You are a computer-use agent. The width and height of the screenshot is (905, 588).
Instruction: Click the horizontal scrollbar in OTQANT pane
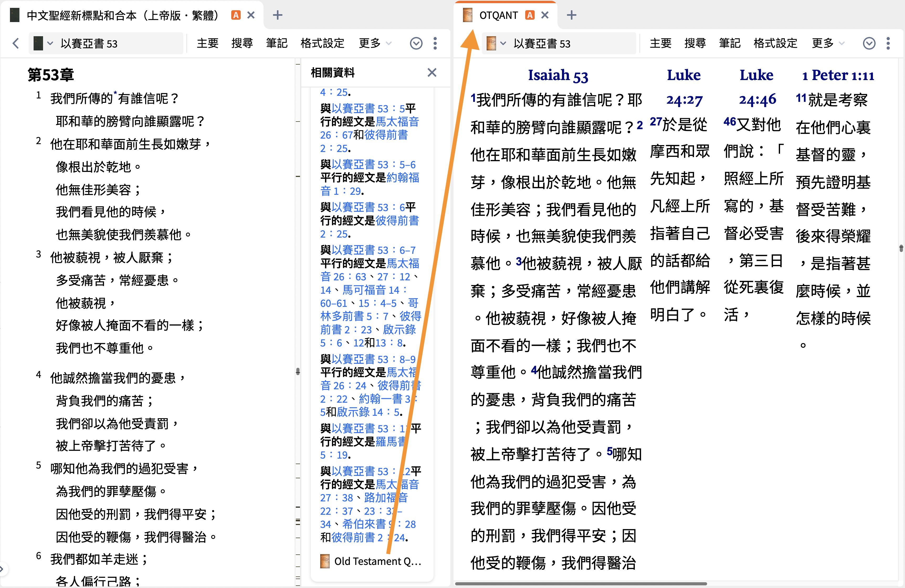[581, 584]
